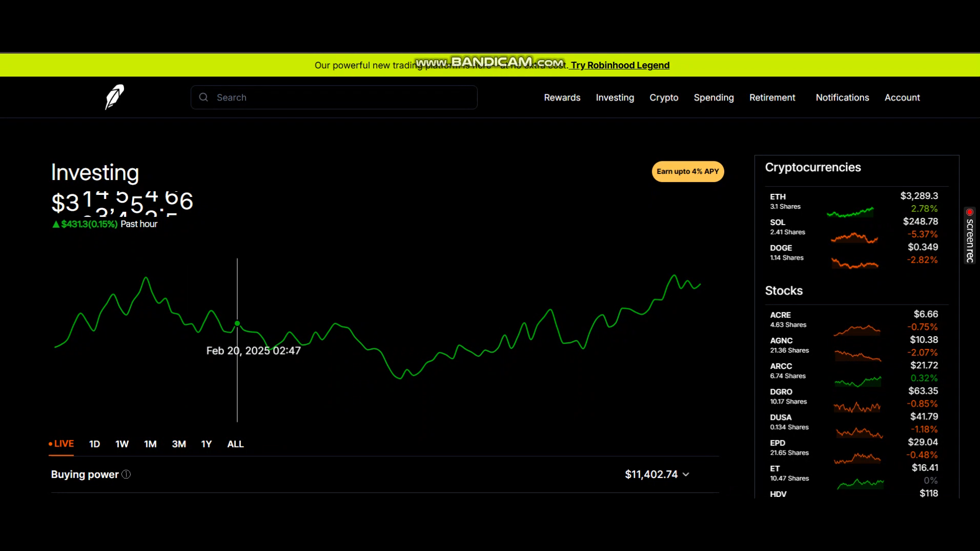980x551 pixels.
Task: Expand the buying power amount dropdown
Action: click(x=686, y=474)
